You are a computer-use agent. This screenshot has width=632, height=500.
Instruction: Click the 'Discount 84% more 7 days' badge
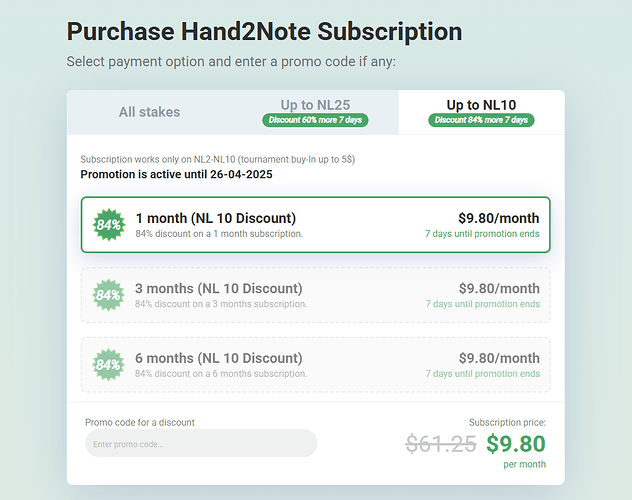(x=481, y=120)
